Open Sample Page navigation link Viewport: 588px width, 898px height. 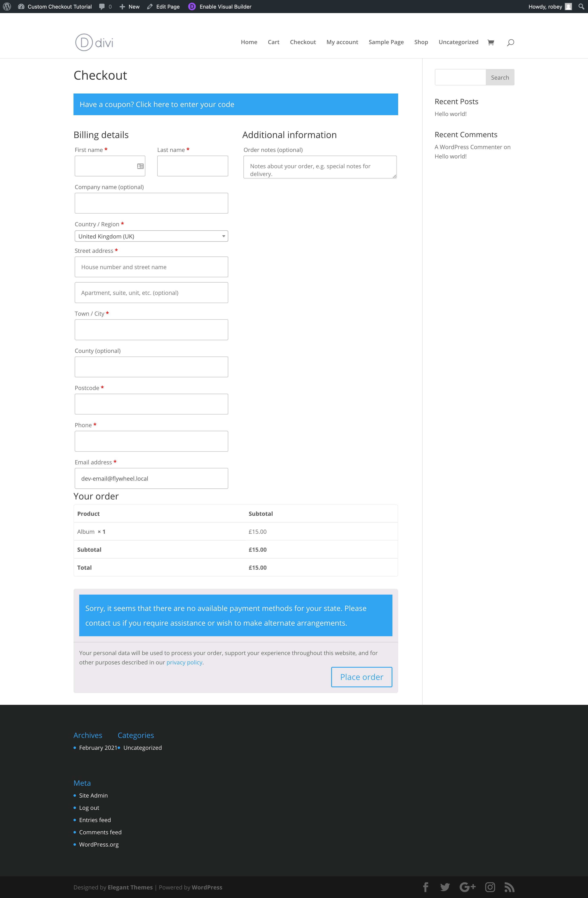click(x=386, y=42)
